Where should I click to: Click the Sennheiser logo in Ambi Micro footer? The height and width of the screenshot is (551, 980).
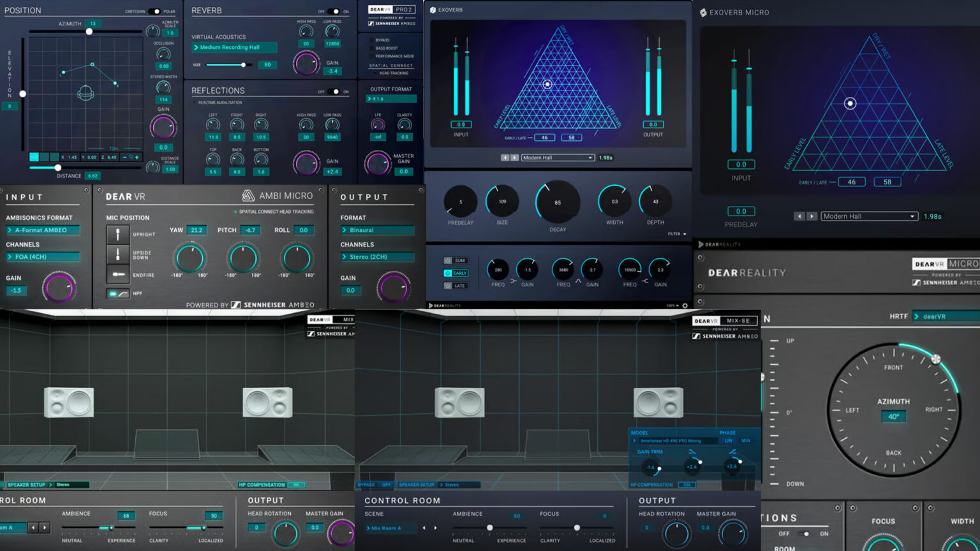237,305
